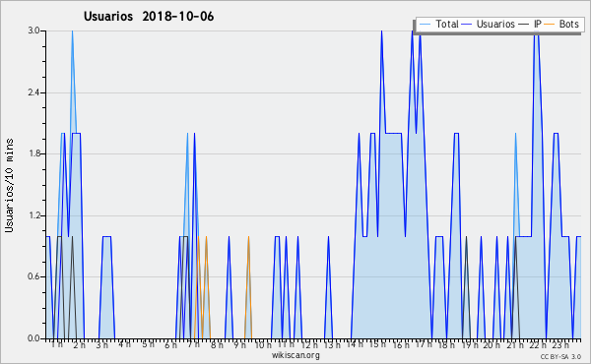Click the '16 h' x-axis label
Viewport: 591px width, 364px height.
pyautogui.click(x=401, y=344)
